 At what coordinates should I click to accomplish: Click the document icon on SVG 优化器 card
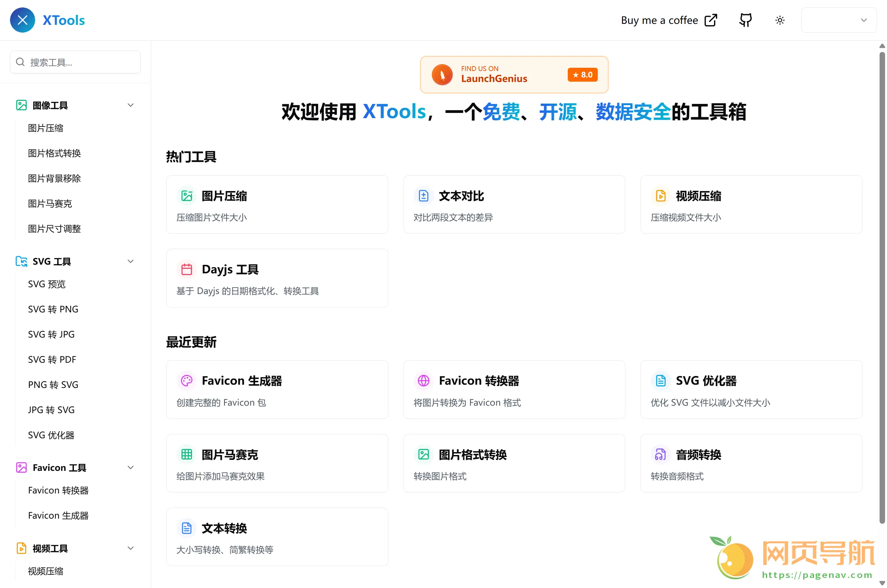[660, 380]
